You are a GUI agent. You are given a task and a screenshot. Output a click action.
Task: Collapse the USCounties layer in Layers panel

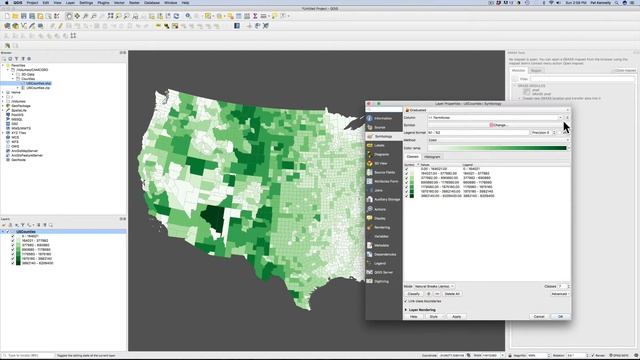point(3,231)
